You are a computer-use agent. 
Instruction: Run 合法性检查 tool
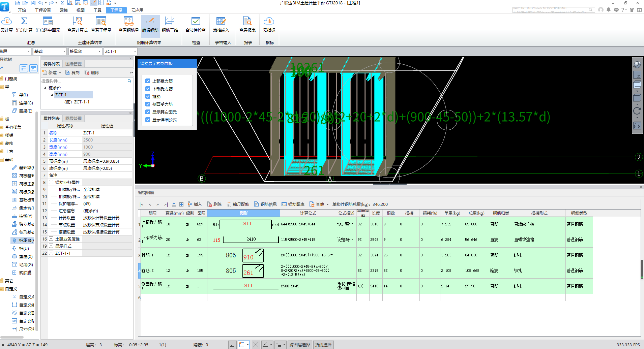[196, 25]
